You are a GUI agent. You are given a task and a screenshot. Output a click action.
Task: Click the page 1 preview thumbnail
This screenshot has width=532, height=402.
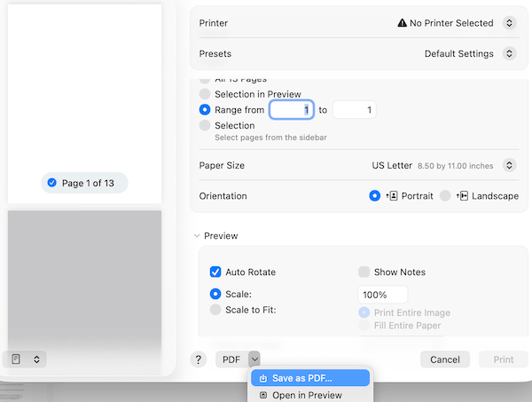click(84, 104)
